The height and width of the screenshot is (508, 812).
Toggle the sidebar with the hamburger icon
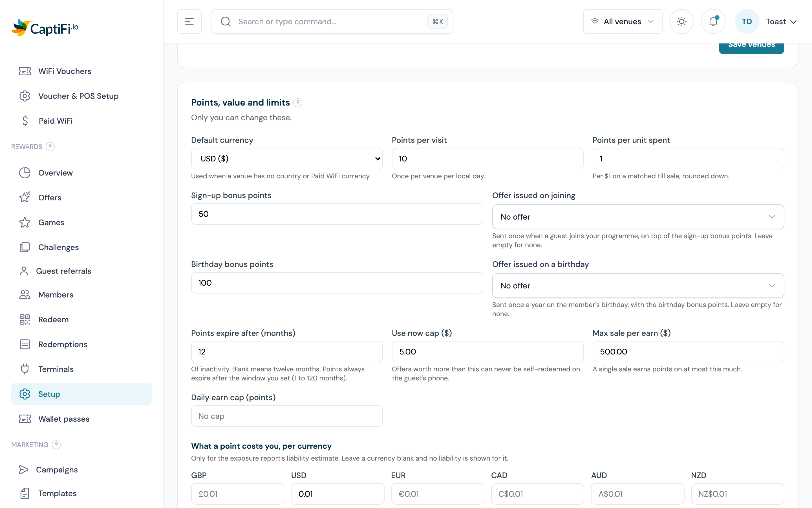[x=189, y=21]
